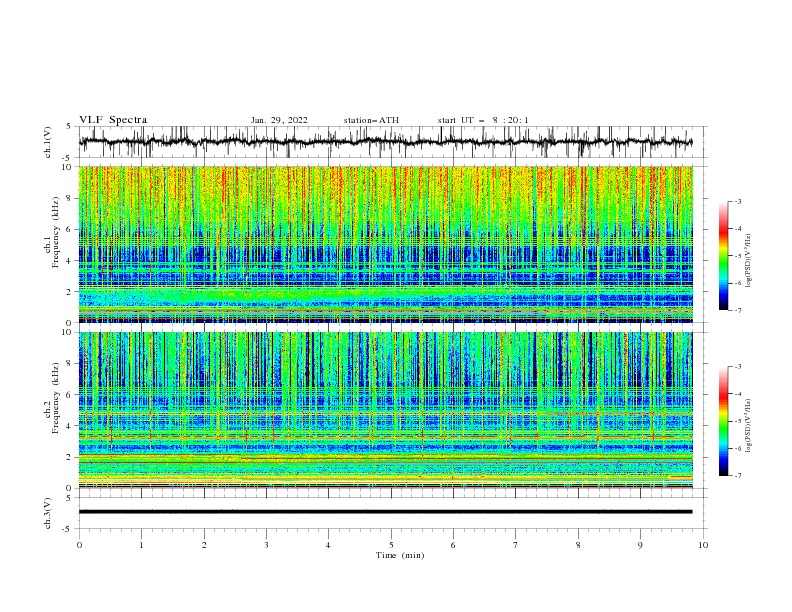Screen dimensions: 792x612
Task: Click the "1" tick on time axis
Action: coord(141,545)
